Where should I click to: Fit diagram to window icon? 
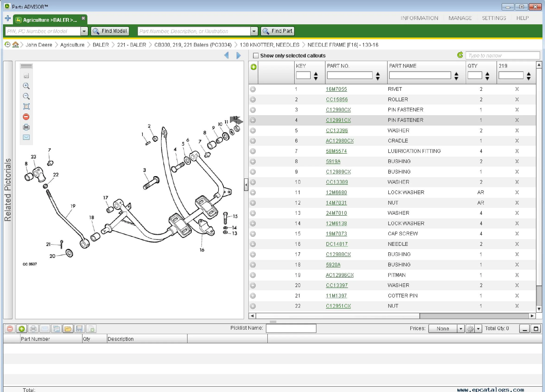(x=26, y=106)
